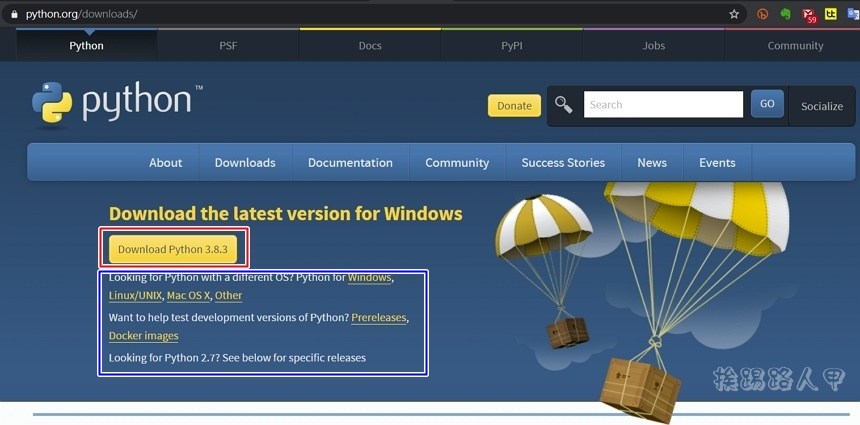This screenshot has width=860, height=425.
Task: Switch to the PSF top tab
Action: (228, 46)
